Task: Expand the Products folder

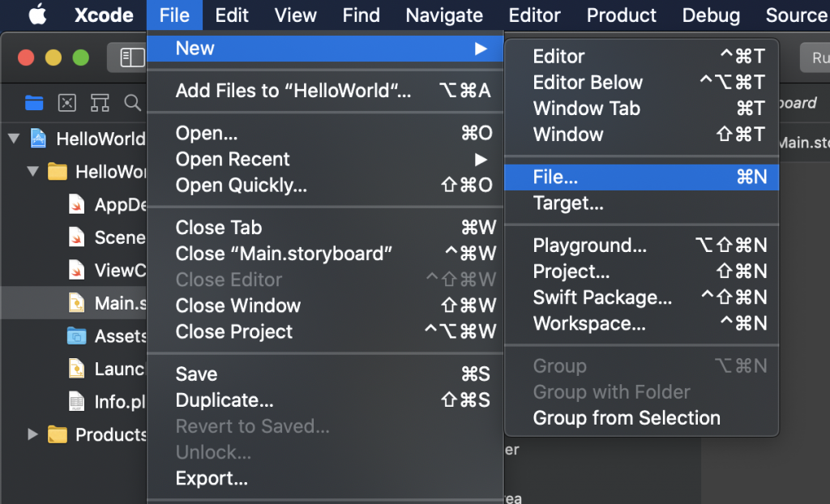Action: (x=32, y=434)
